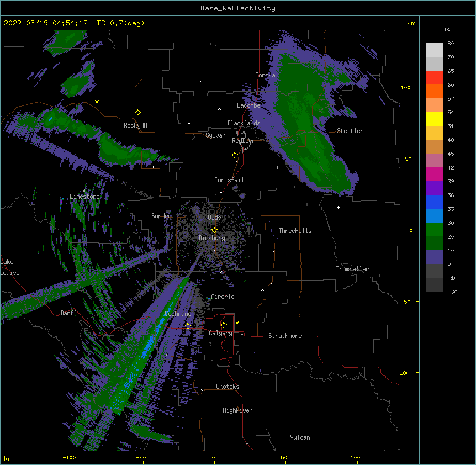
Task: Click the RedDeer city label
Action: [243, 141]
